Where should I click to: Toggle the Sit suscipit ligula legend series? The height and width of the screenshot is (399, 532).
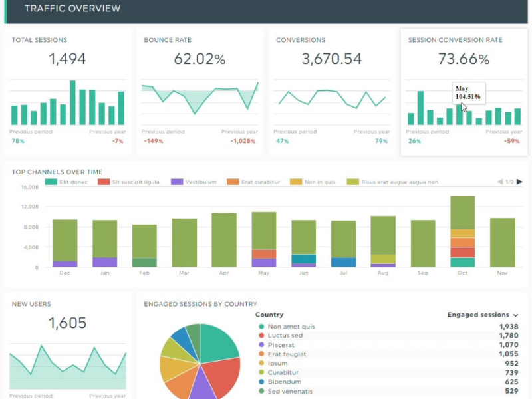[130, 182]
